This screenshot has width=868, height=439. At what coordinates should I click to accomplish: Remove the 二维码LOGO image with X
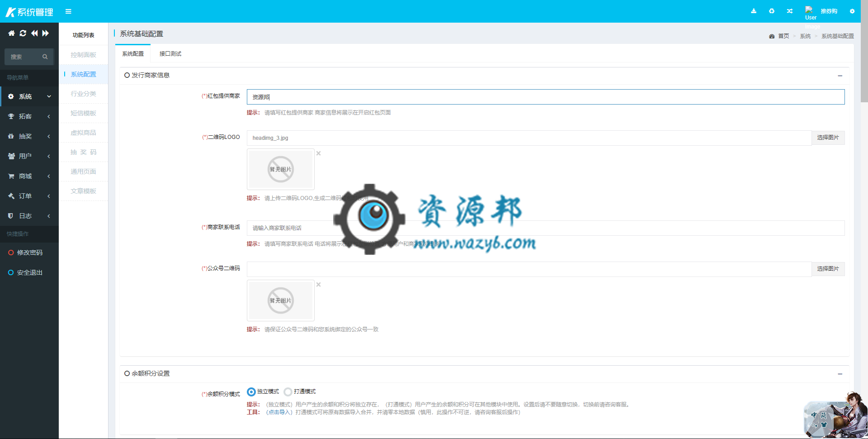tap(319, 153)
